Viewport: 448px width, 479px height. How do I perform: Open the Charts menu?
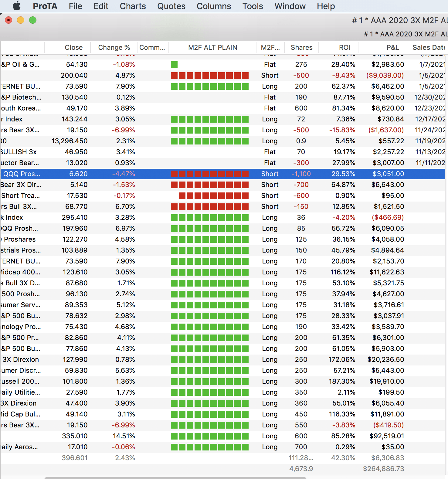coord(133,6)
